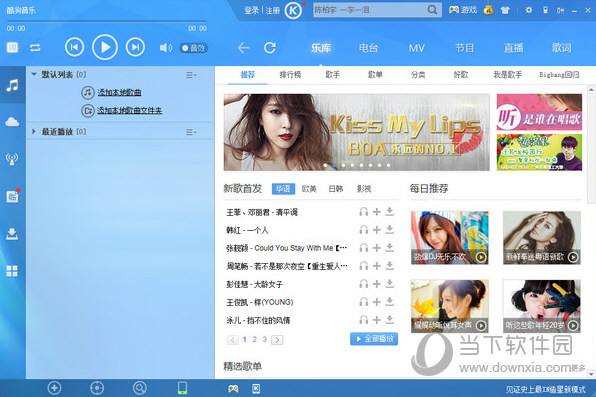Click the 添加本地歌曲 link
Viewport: 596px width, 397px height.
point(119,92)
